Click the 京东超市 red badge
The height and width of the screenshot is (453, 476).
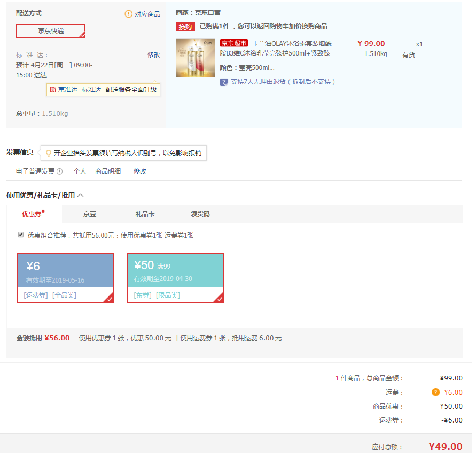pyautogui.click(x=234, y=43)
